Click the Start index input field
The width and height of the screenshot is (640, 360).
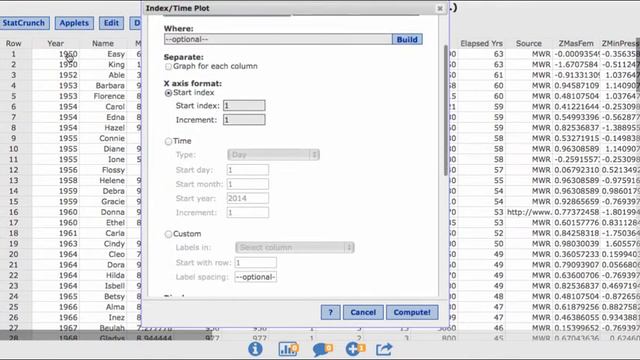point(244,106)
